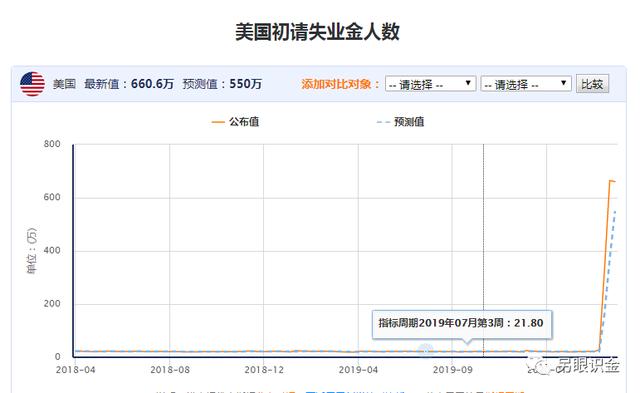
Task: Click the 600 y-axis label
Action: (52, 197)
